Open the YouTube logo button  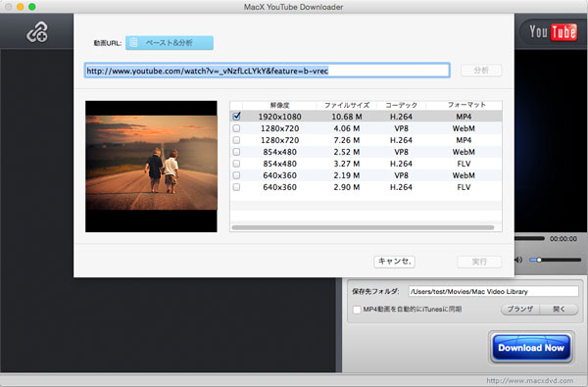pos(553,32)
